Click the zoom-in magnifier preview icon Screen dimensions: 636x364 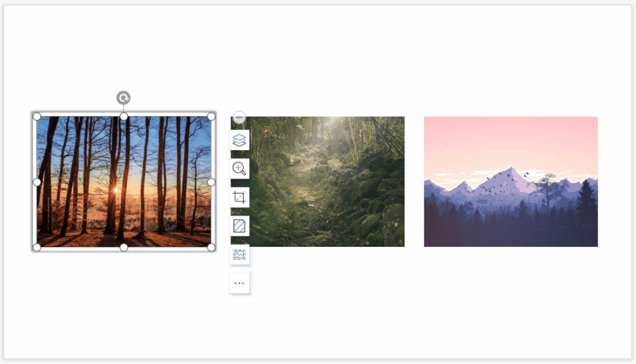(x=239, y=168)
